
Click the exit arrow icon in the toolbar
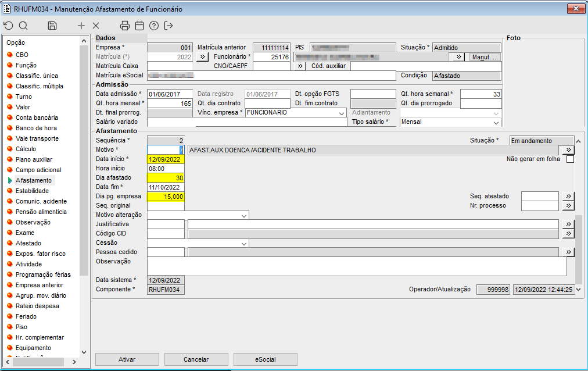169,26
